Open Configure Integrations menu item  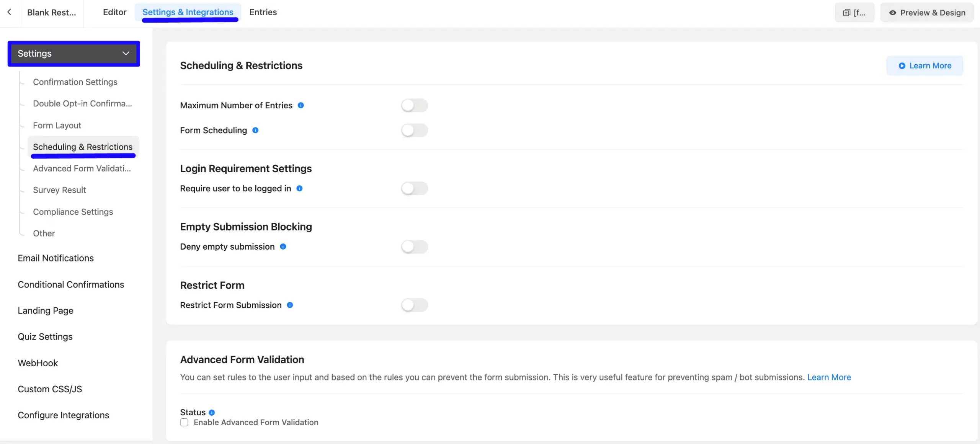tap(63, 415)
